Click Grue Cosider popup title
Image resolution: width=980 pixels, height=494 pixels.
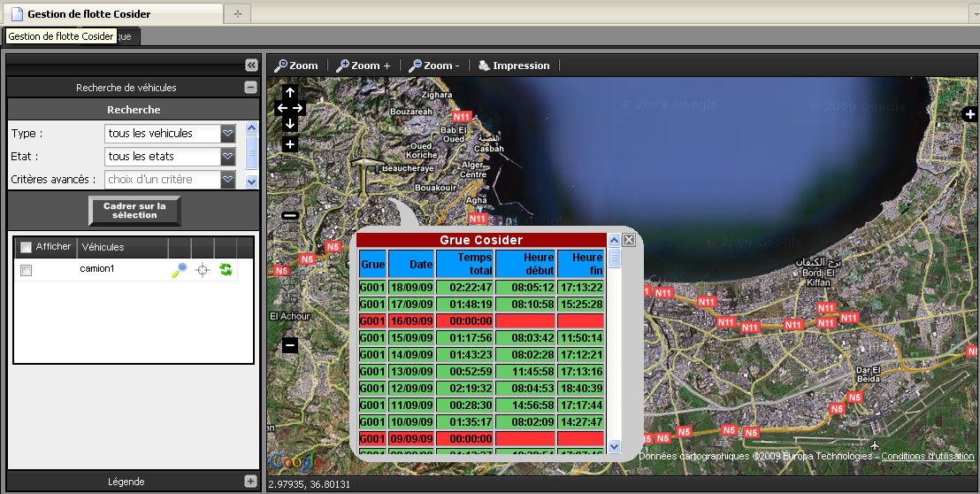481,240
